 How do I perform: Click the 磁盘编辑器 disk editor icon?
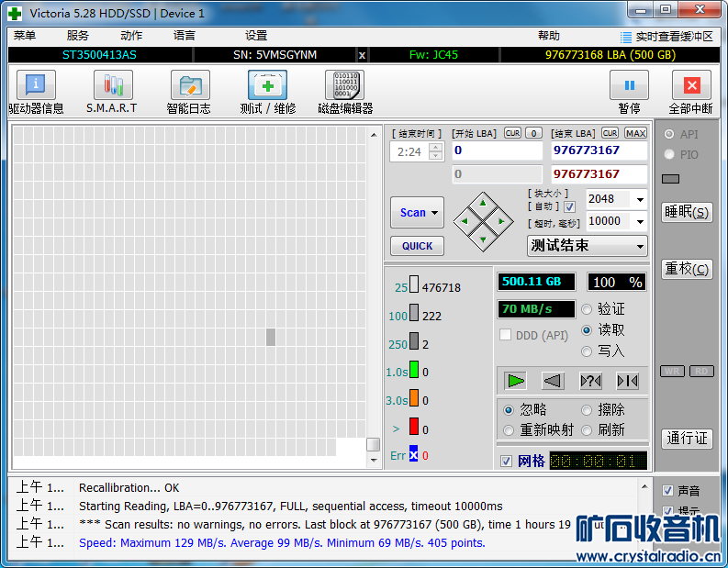(x=344, y=86)
